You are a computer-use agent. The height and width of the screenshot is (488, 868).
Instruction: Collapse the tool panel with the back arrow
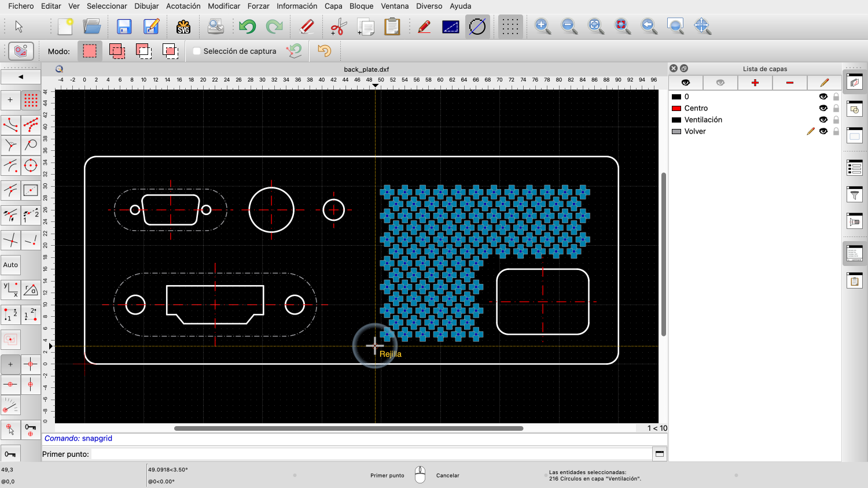coord(21,77)
